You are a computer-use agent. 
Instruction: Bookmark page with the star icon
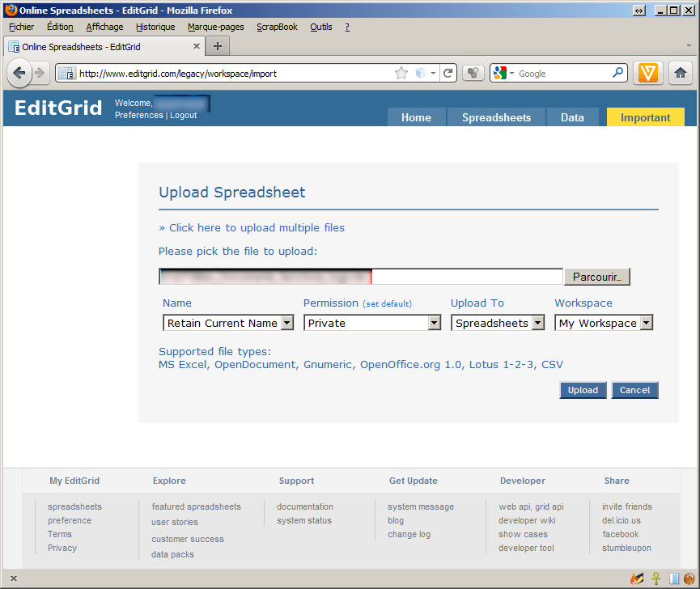point(401,73)
